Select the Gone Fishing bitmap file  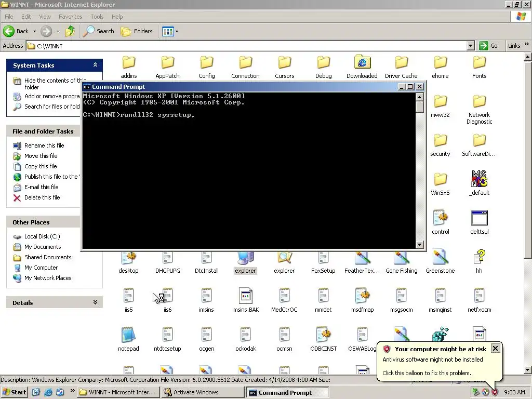point(402,262)
